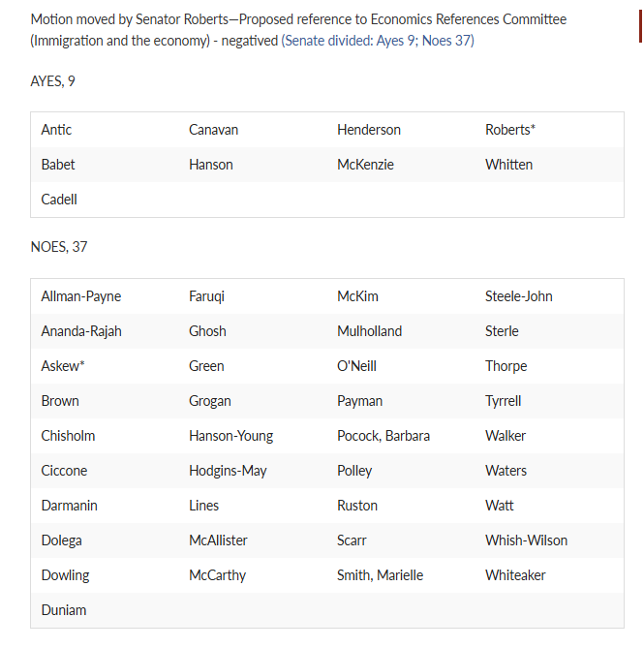Image resolution: width=644 pixels, height=648 pixels.
Task: Click the "AYES, 9" heading
Action: coord(53,81)
